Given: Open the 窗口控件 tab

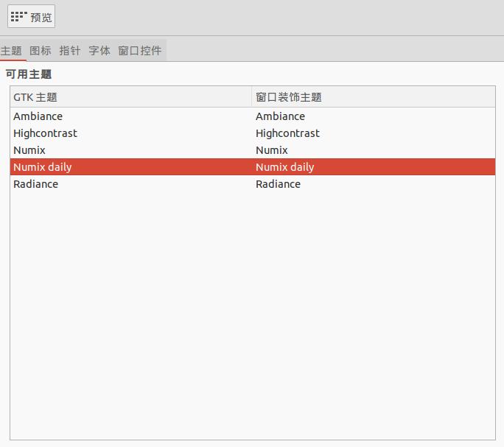Looking at the screenshot, I should click(x=140, y=51).
